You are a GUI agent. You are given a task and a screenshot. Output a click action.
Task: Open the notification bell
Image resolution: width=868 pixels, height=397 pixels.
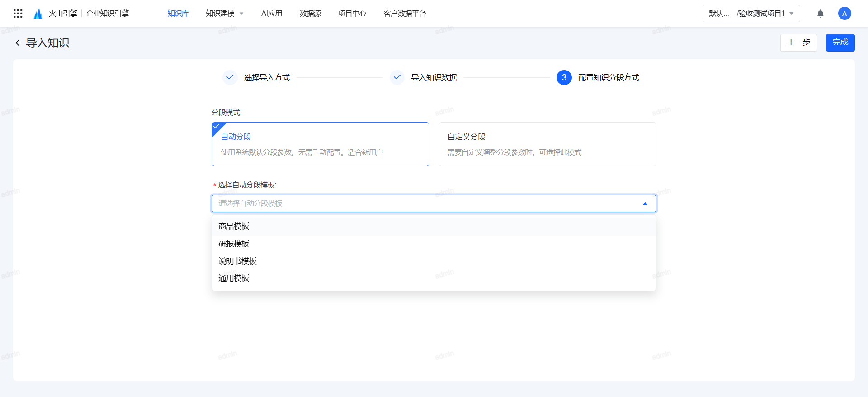point(820,14)
